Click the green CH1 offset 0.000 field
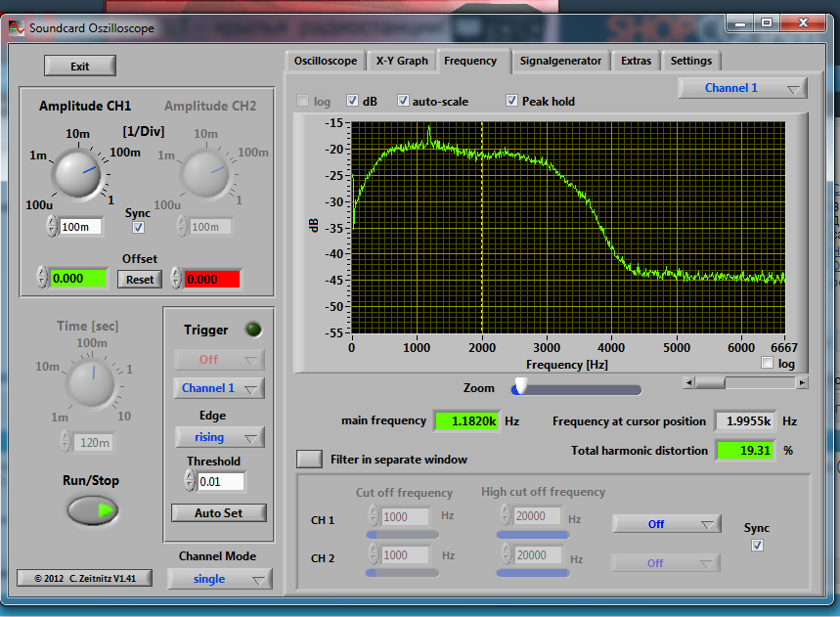 pos(78,279)
